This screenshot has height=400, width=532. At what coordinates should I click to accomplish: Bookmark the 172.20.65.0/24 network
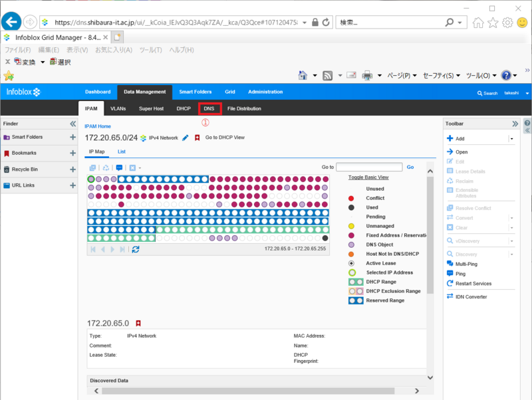click(197, 138)
